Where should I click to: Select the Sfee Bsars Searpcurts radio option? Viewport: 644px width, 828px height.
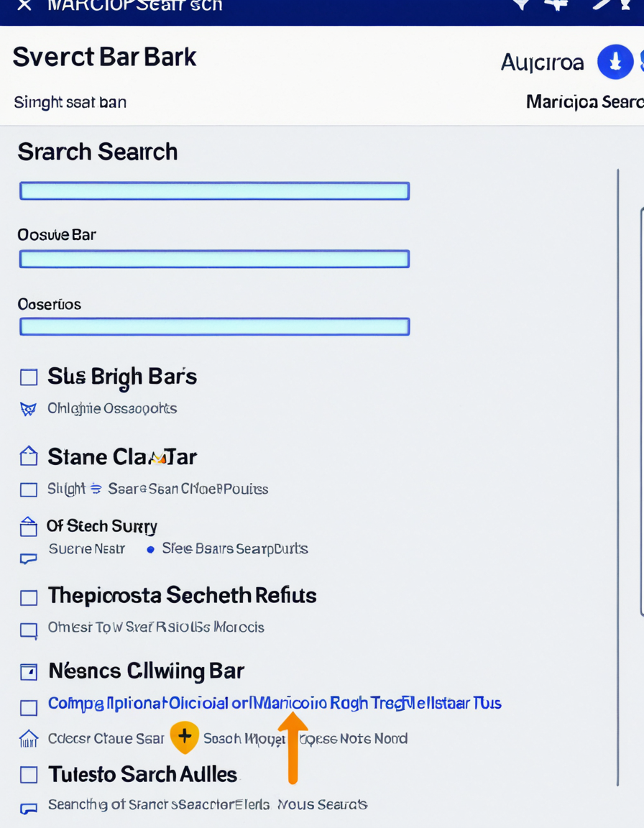click(150, 550)
